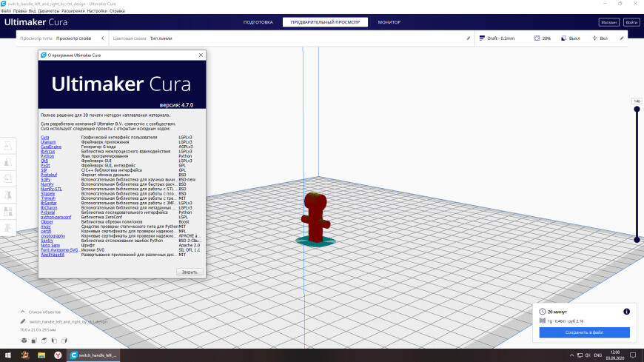Image resolution: width=644 pixels, height=362 pixels.
Task: Open the Магазин marketplace button
Action: [608, 22]
